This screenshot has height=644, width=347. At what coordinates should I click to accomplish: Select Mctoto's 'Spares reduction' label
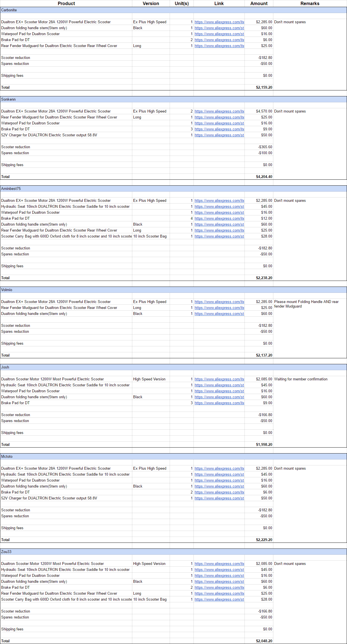(x=15, y=516)
